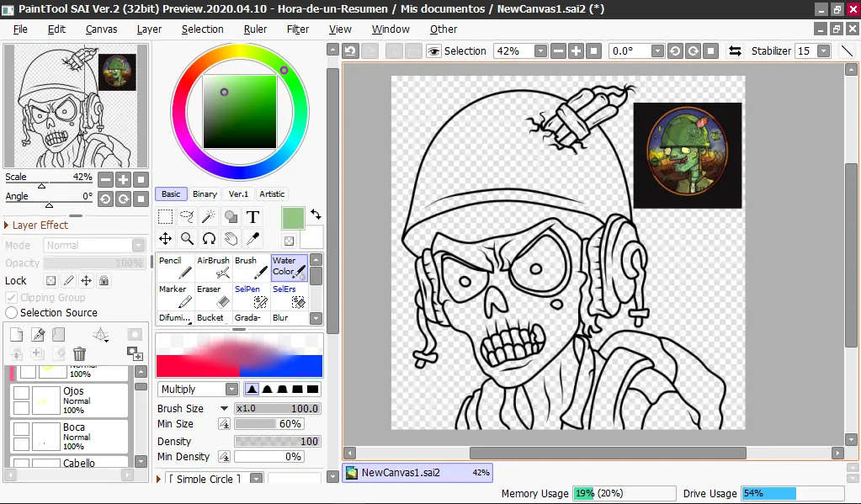Toggle lock moving button
Screen dimensions: 861x504
(x=86, y=280)
